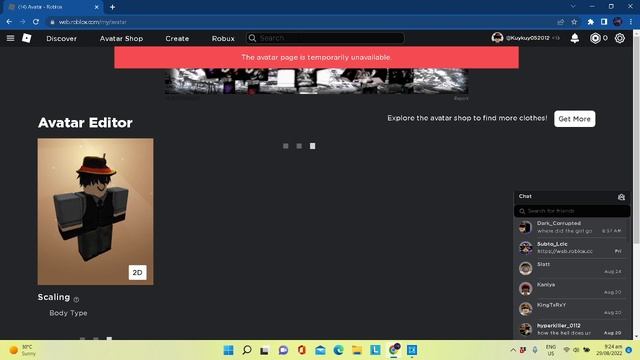The width and height of the screenshot is (640, 360).
Task: Click the address bar URL
Action: tap(93, 22)
